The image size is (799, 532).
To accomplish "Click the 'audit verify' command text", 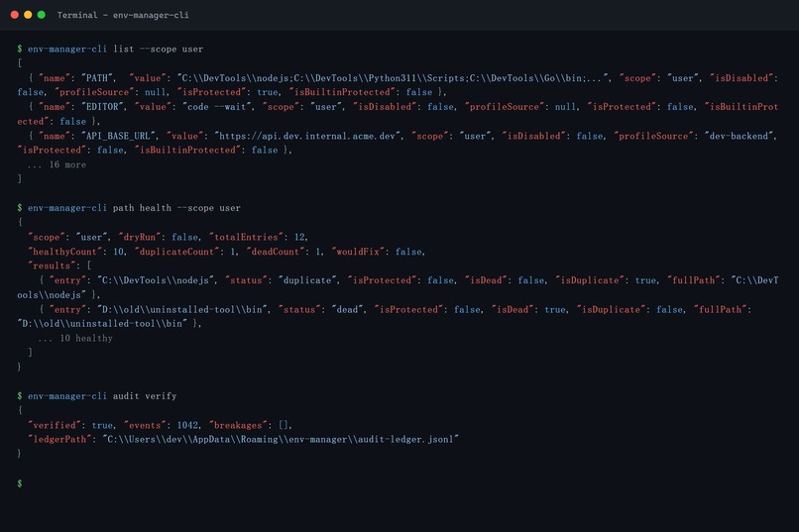I will 144,396.
